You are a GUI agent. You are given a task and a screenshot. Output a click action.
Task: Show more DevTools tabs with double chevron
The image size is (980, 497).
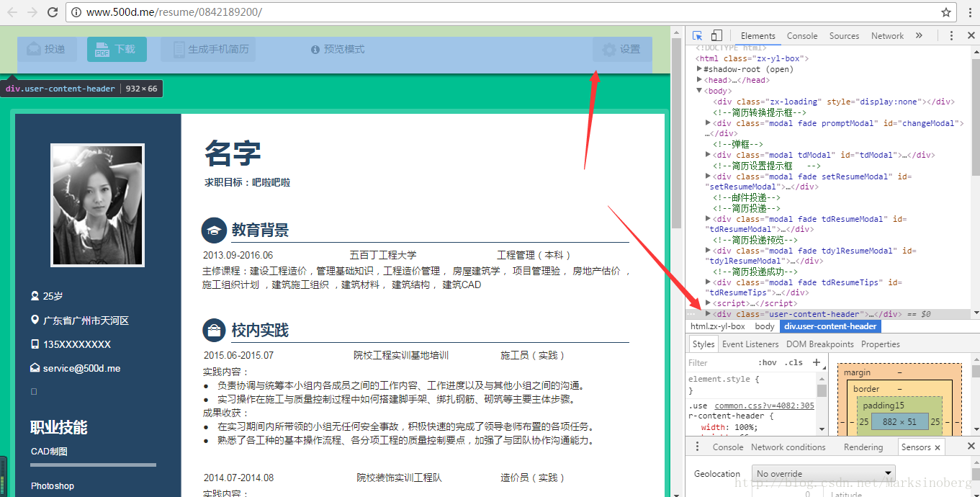[919, 36]
